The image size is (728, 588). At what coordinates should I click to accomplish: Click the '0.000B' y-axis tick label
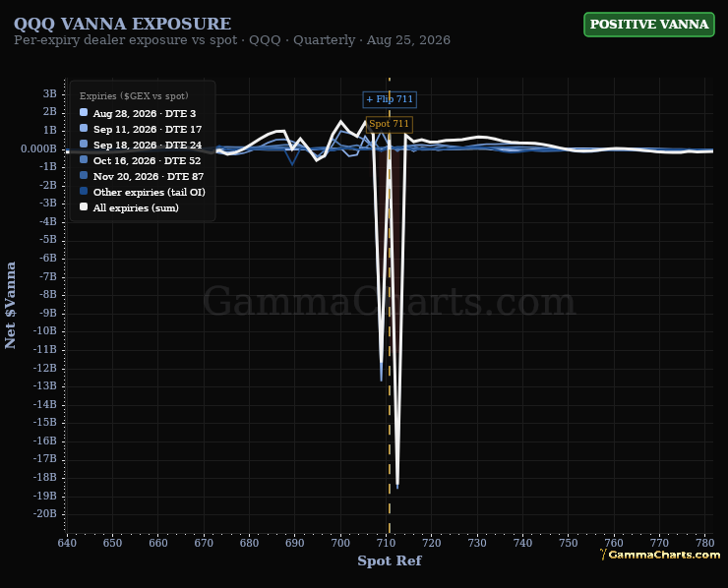tap(39, 148)
